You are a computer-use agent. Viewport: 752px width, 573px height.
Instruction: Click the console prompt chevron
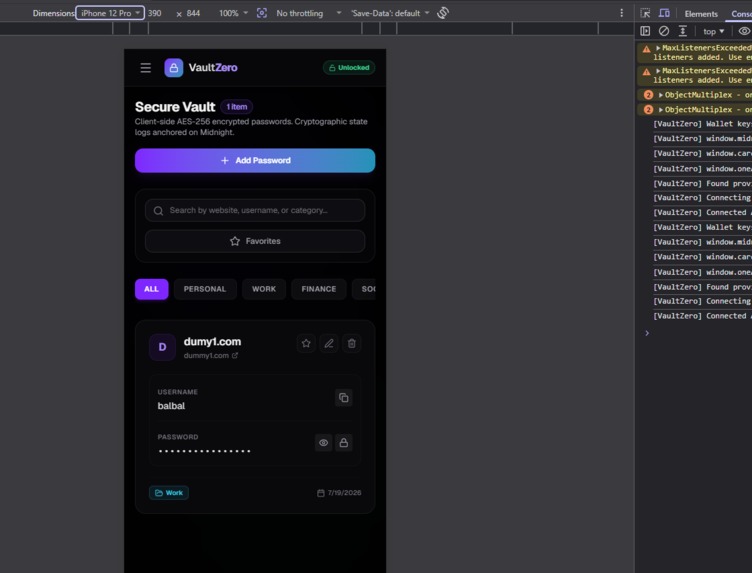click(647, 333)
